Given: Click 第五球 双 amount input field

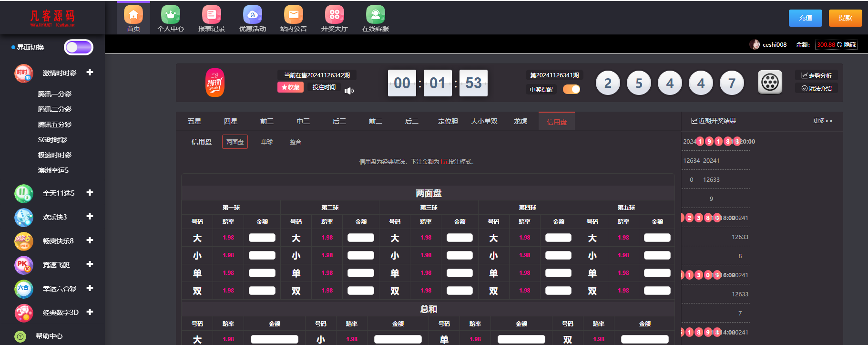Looking at the screenshot, I should (657, 291).
